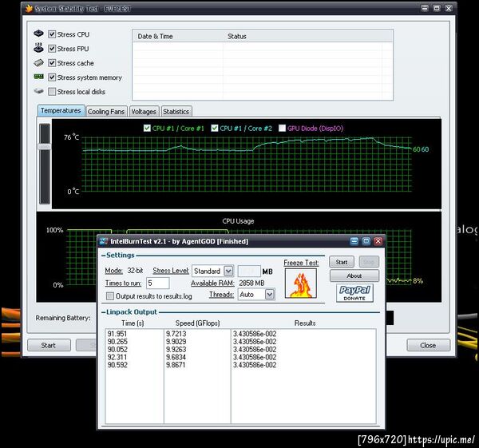The height and width of the screenshot is (448, 479).
Task: Open the Stress Level dropdown
Action: click(228, 271)
